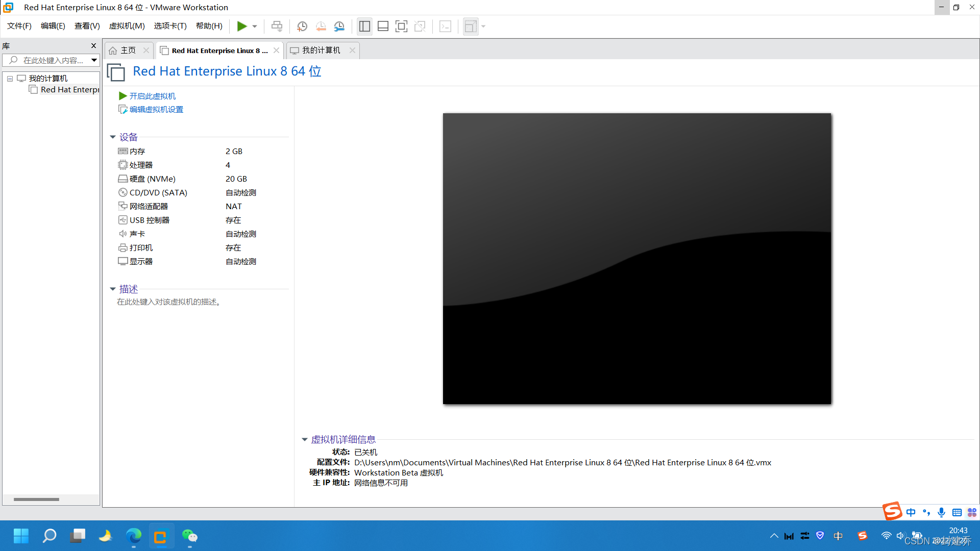
Task: Open the 虚拟机(M) menu
Action: click(127, 26)
